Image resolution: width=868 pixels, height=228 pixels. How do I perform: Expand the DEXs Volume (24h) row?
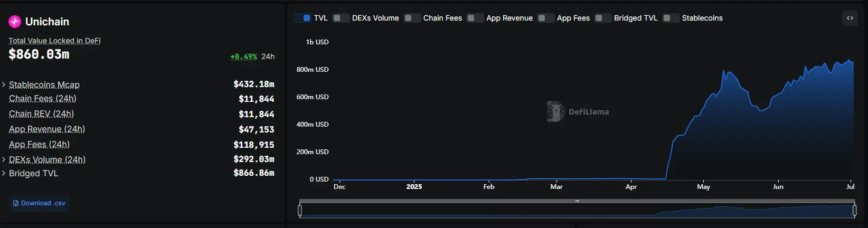pos(4,159)
